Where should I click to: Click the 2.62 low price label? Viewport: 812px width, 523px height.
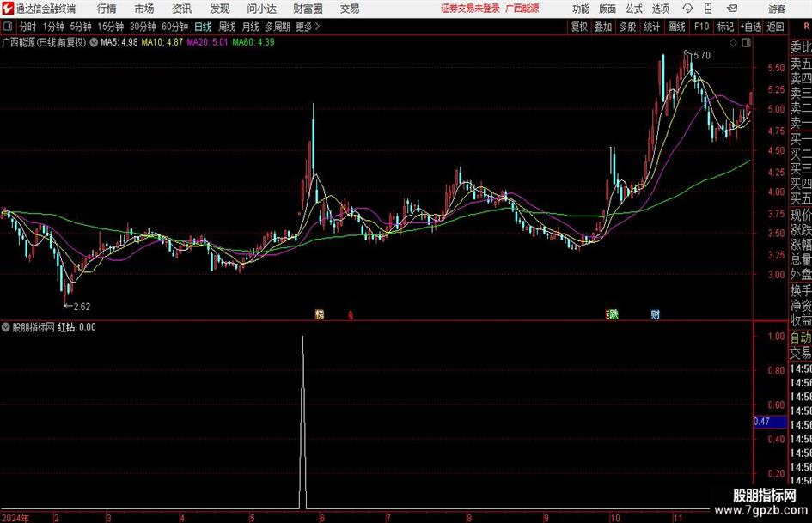[x=82, y=307]
